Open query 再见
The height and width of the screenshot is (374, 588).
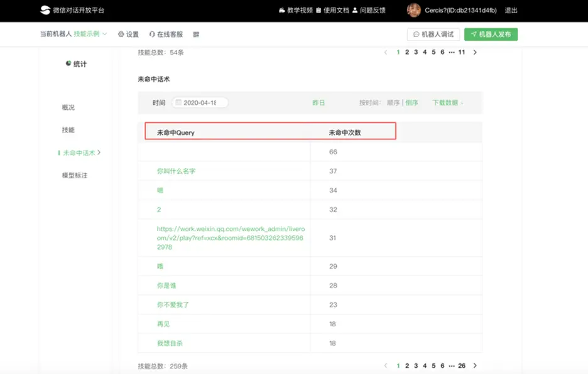(x=163, y=324)
